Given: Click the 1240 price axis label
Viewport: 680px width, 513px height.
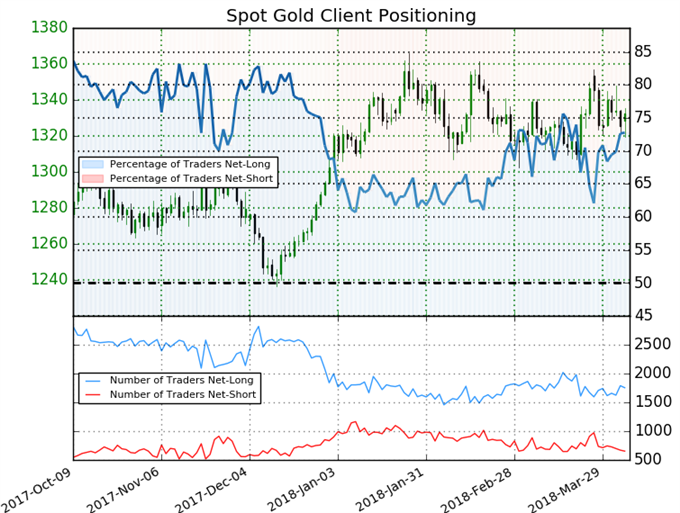Looking at the screenshot, I should coord(49,279).
